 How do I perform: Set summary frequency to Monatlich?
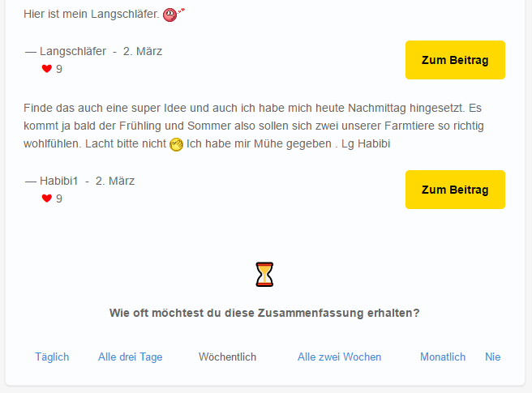[443, 357]
